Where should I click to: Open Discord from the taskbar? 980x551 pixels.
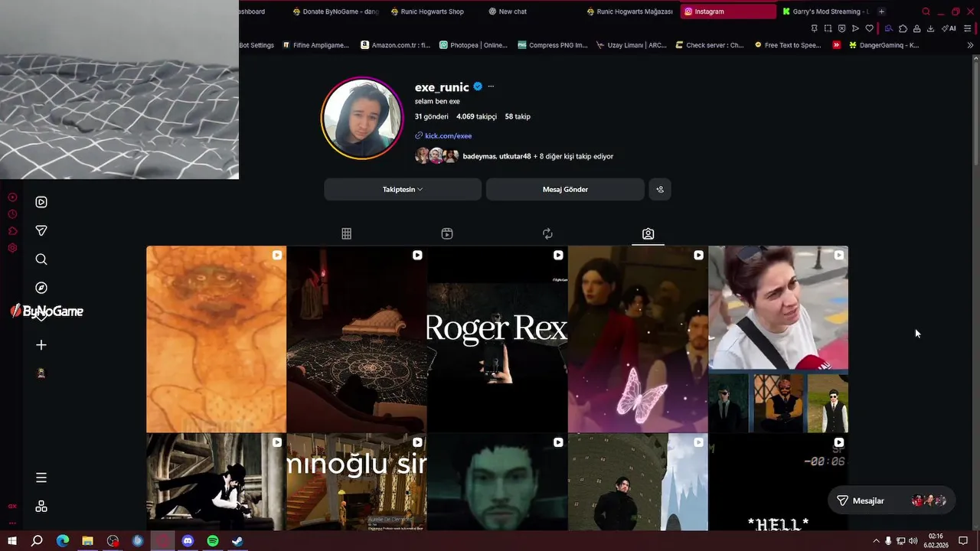tap(188, 541)
